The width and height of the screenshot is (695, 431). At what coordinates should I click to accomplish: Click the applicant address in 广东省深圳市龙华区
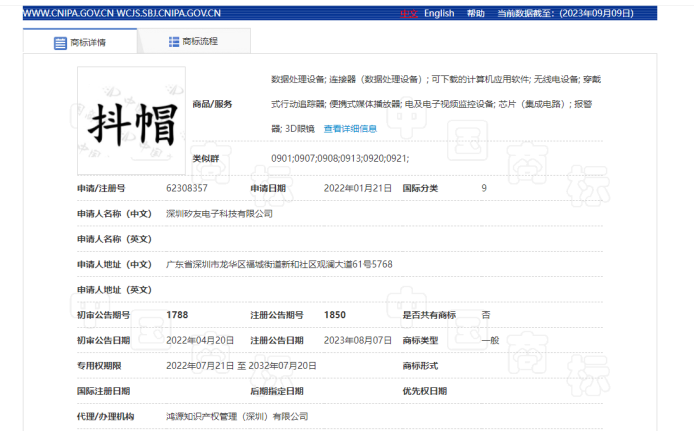pos(278,263)
